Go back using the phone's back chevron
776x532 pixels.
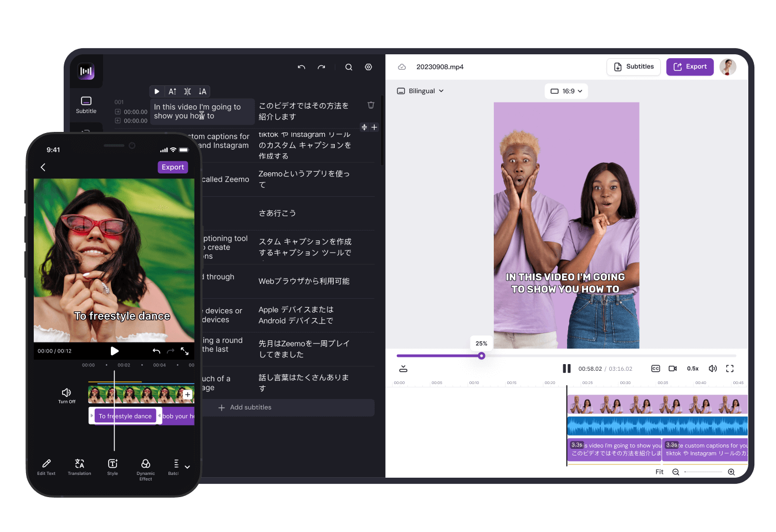(x=43, y=167)
